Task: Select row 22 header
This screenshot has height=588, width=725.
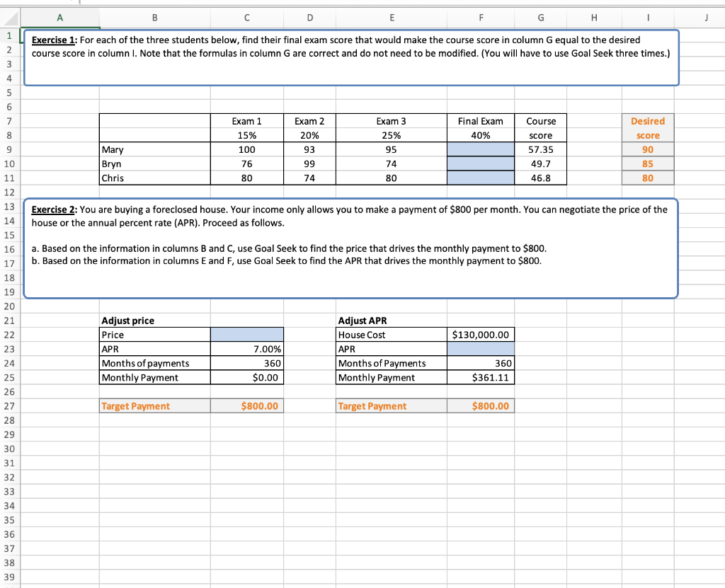Action: click(x=9, y=335)
